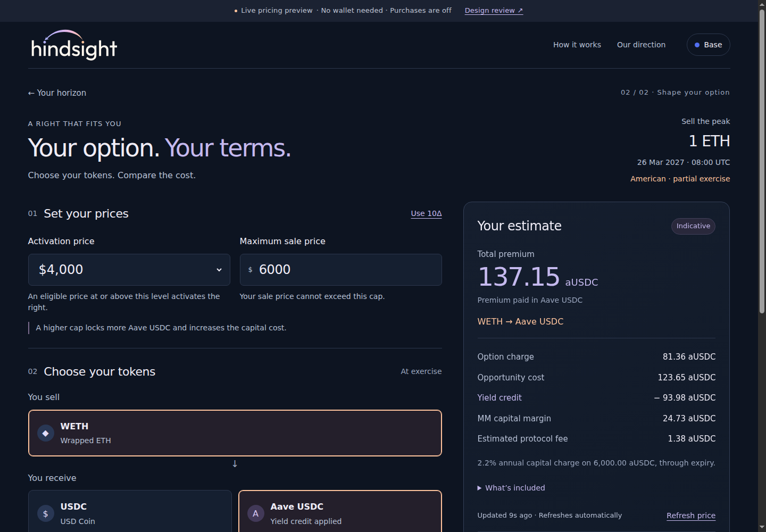The width and height of the screenshot is (766, 532).
Task: Click the Sell the peak label
Action: tap(705, 121)
